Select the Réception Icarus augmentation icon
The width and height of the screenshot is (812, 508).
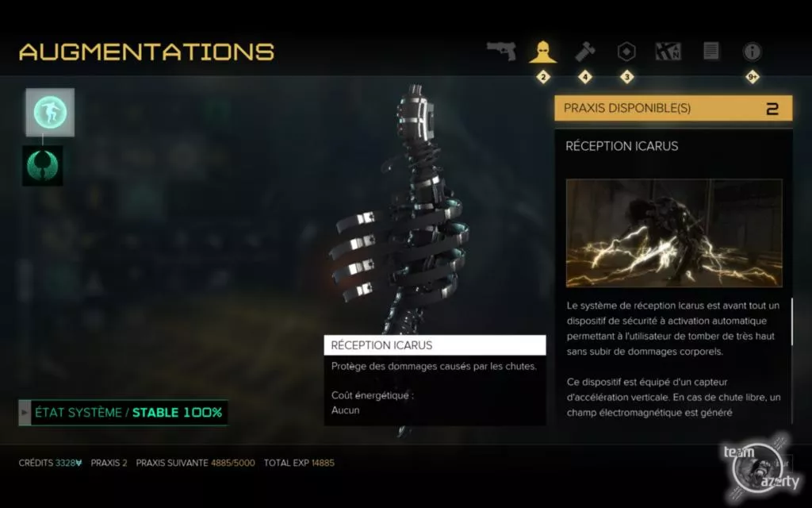(50, 113)
